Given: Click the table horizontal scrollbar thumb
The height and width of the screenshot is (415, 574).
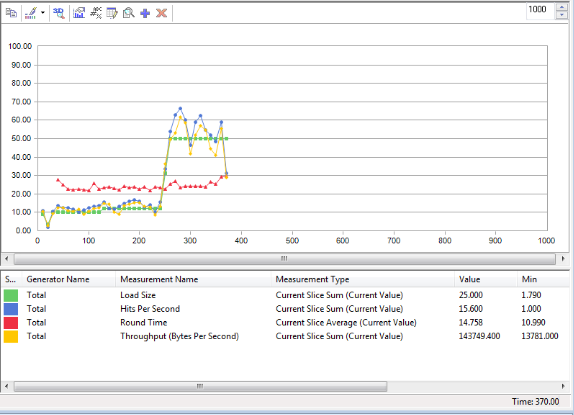Looking at the screenshot, I should coord(200,386).
